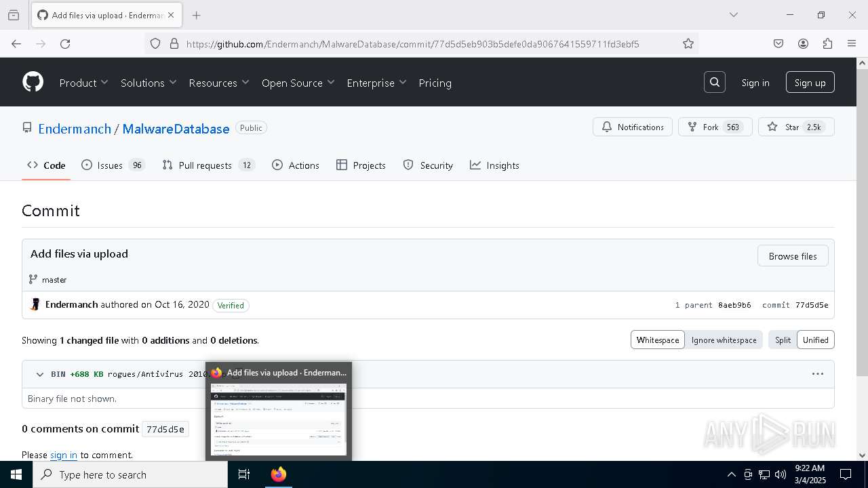Click the Verified badge

pyautogui.click(x=231, y=305)
